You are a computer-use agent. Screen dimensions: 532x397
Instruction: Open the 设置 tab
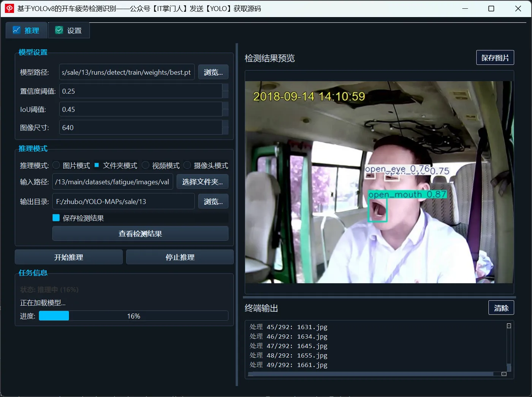(x=69, y=30)
